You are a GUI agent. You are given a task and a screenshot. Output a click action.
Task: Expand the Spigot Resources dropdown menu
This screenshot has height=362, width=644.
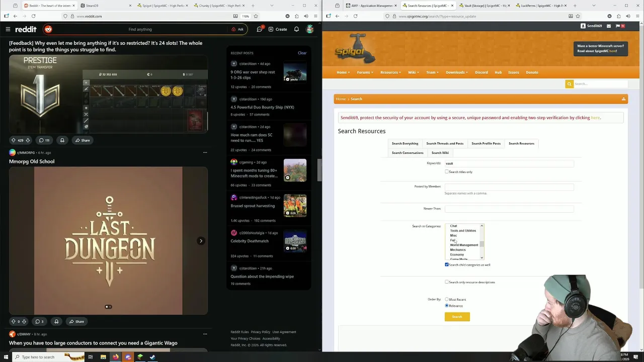coord(390,72)
